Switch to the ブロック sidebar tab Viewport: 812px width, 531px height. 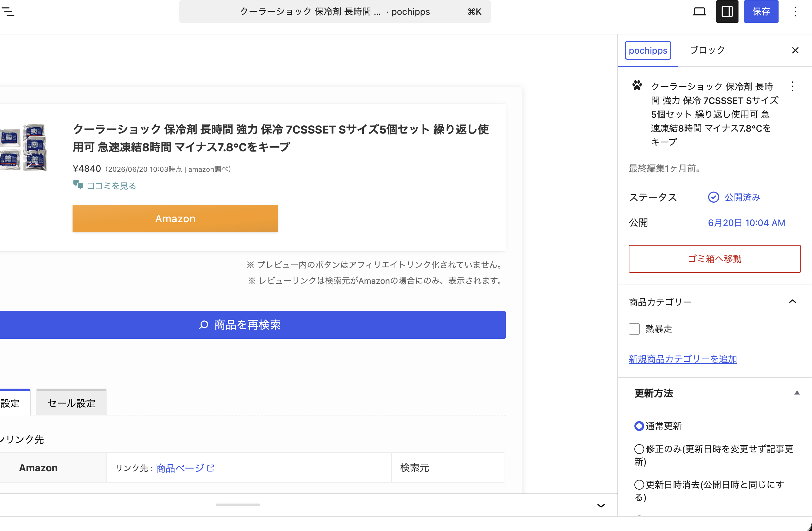point(707,50)
